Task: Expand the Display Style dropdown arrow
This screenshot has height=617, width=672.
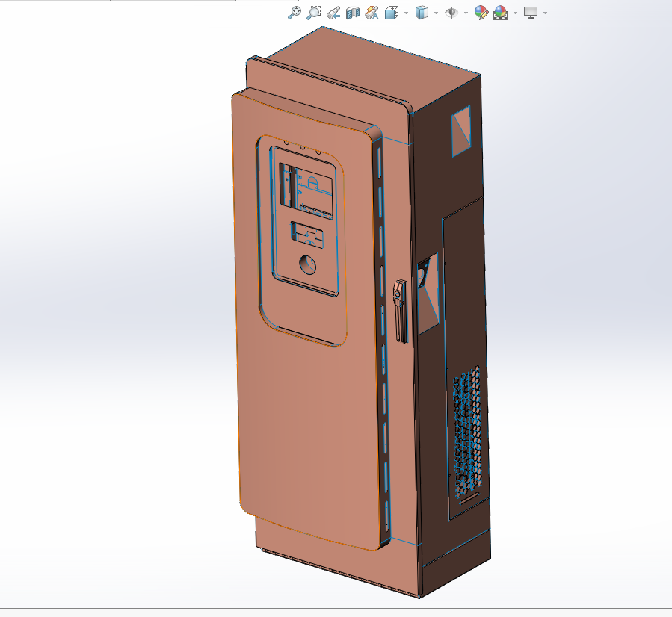Action: (x=437, y=12)
